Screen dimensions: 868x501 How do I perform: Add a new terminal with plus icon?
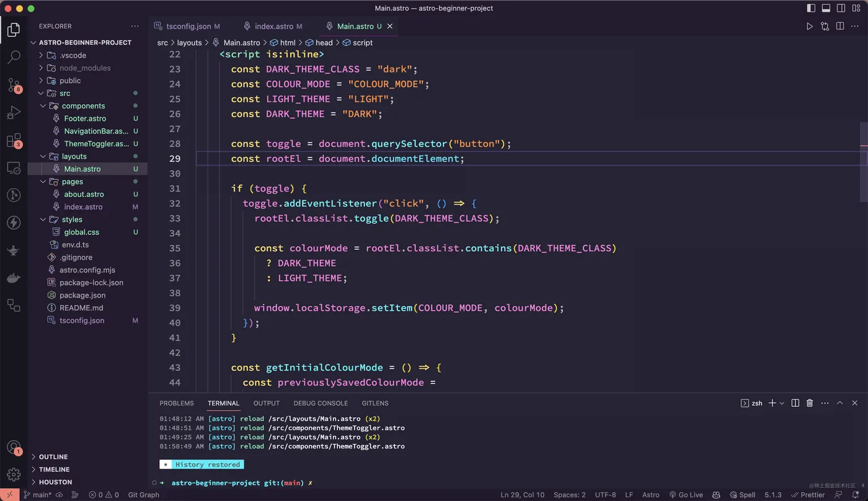(773, 403)
